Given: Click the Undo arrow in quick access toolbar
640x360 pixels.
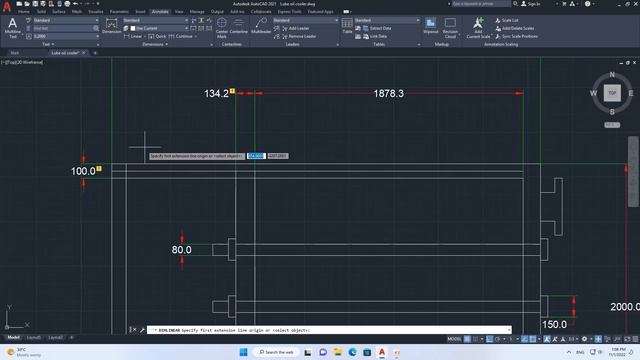Looking at the screenshot, I should click(x=75, y=4).
